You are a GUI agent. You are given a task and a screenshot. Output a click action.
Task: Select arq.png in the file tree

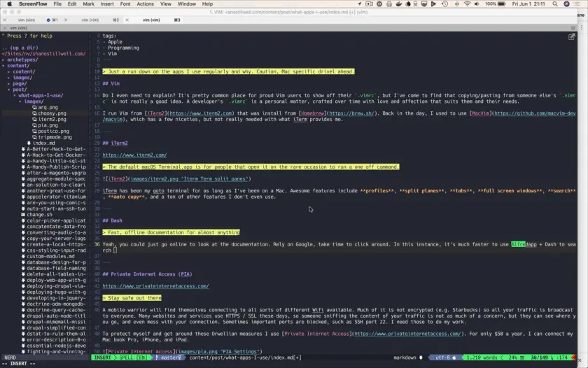(48, 107)
